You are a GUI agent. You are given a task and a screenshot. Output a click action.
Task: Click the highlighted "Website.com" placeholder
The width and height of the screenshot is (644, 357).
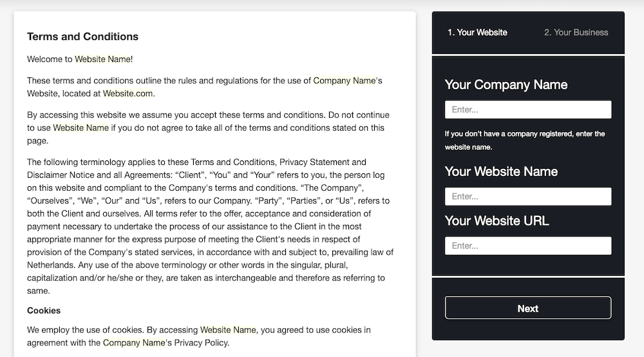(128, 93)
